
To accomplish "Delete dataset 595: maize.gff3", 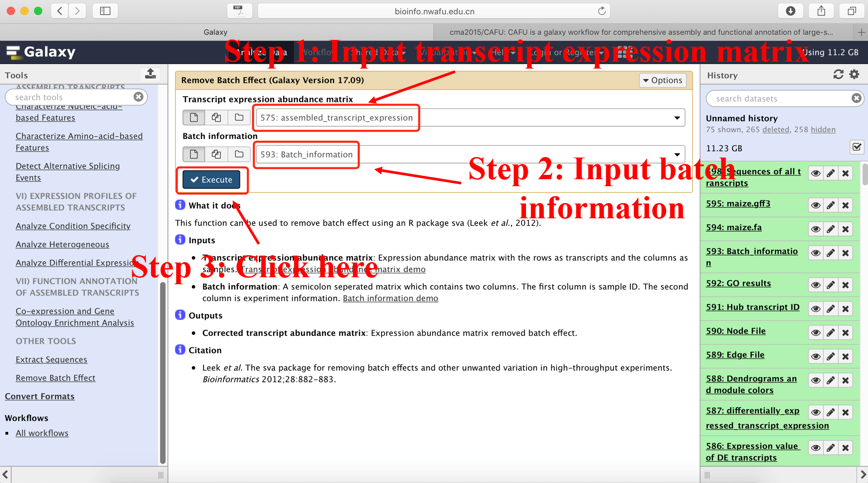I will [x=845, y=205].
